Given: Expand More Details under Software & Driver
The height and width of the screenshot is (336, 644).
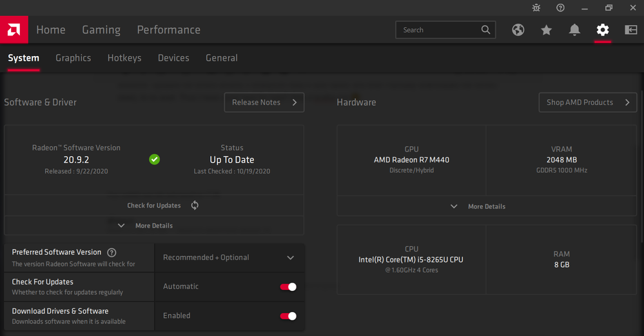Looking at the screenshot, I should click(154, 226).
